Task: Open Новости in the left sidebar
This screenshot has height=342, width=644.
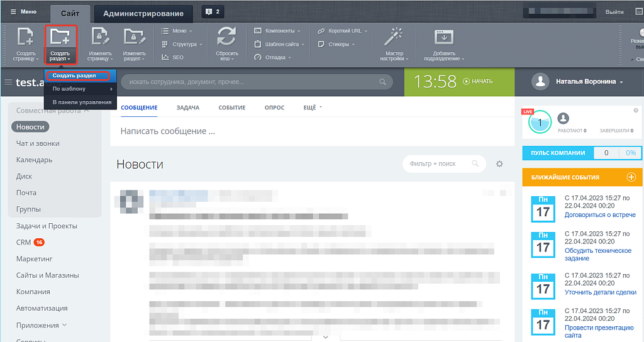Action: coord(30,127)
